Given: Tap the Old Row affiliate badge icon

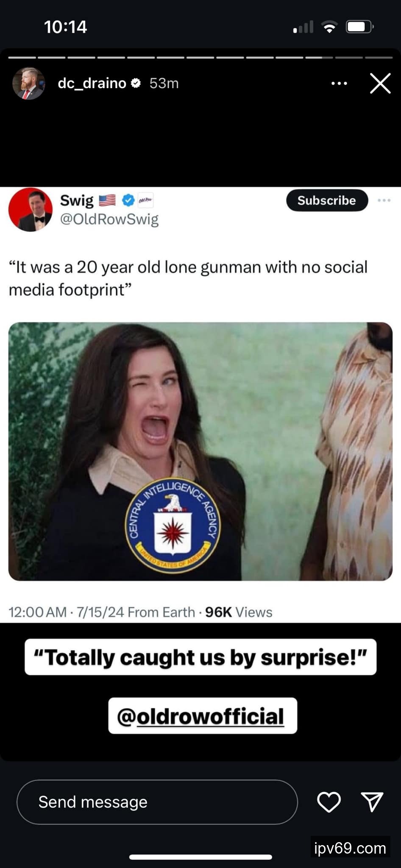Looking at the screenshot, I should tap(145, 200).
